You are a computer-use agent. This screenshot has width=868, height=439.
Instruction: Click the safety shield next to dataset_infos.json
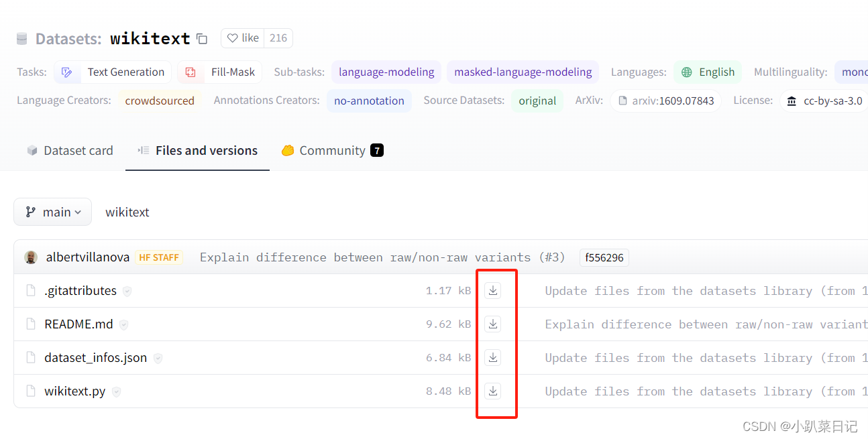coord(158,358)
